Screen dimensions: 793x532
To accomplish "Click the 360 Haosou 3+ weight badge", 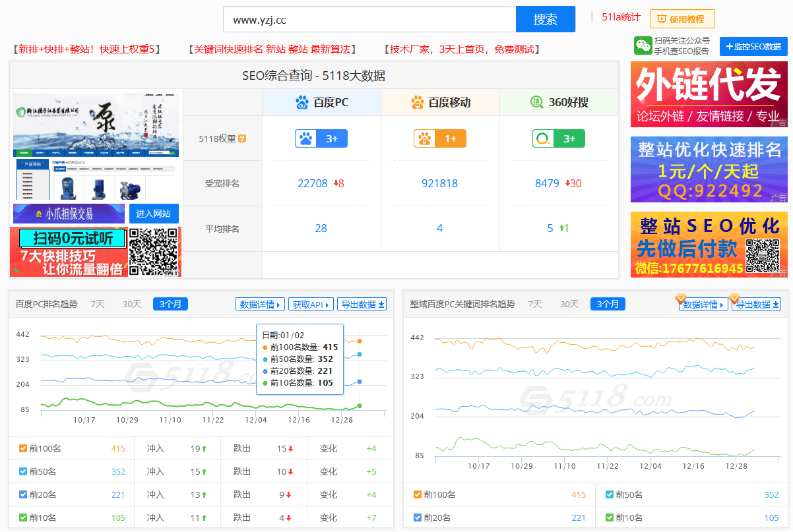I will [x=559, y=138].
